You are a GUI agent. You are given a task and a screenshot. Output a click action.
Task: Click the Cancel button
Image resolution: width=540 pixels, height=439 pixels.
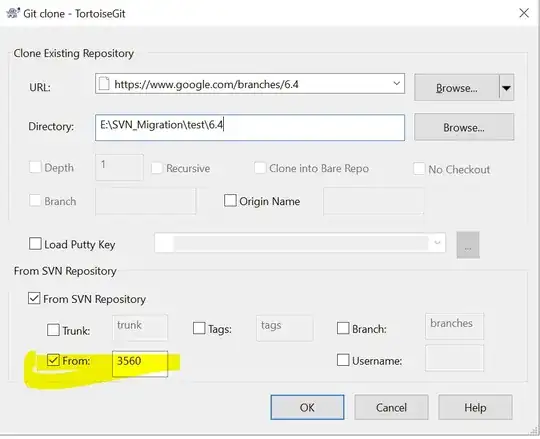tap(391, 407)
